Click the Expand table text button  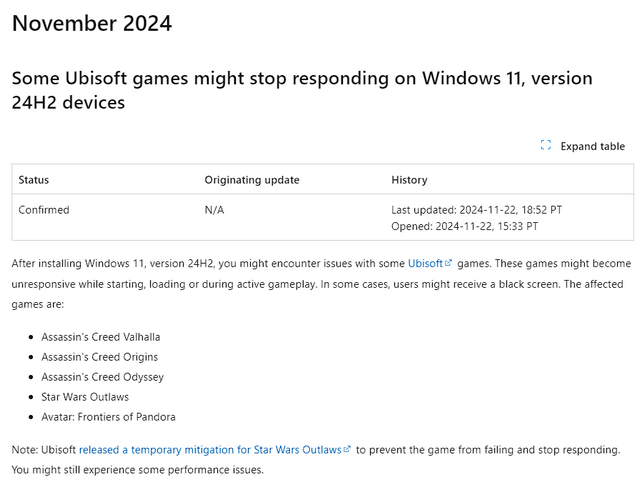592,146
